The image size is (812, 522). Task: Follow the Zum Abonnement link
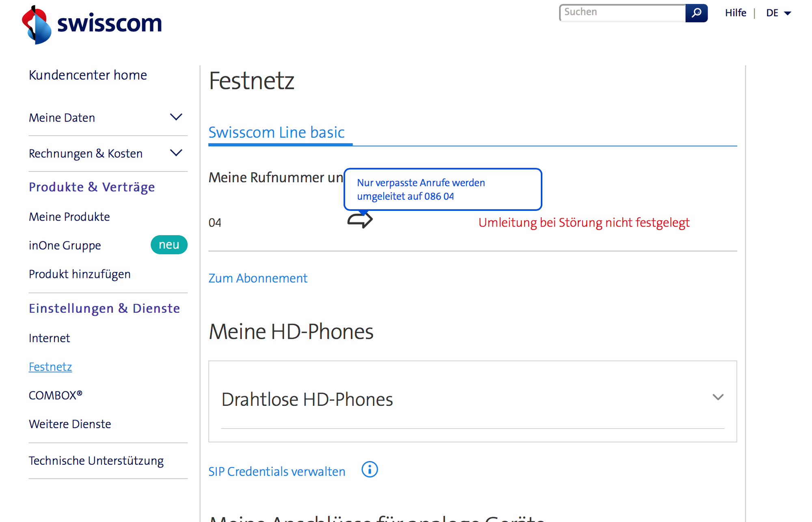[258, 278]
